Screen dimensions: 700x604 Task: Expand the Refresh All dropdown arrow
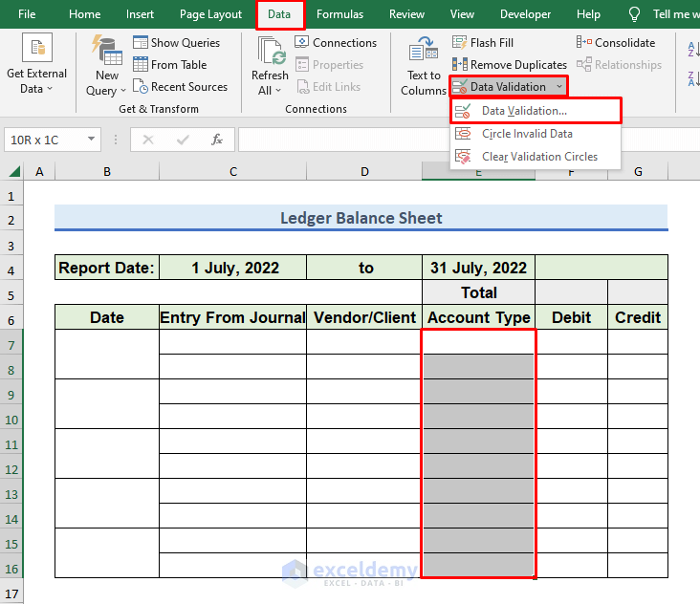click(x=278, y=91)
